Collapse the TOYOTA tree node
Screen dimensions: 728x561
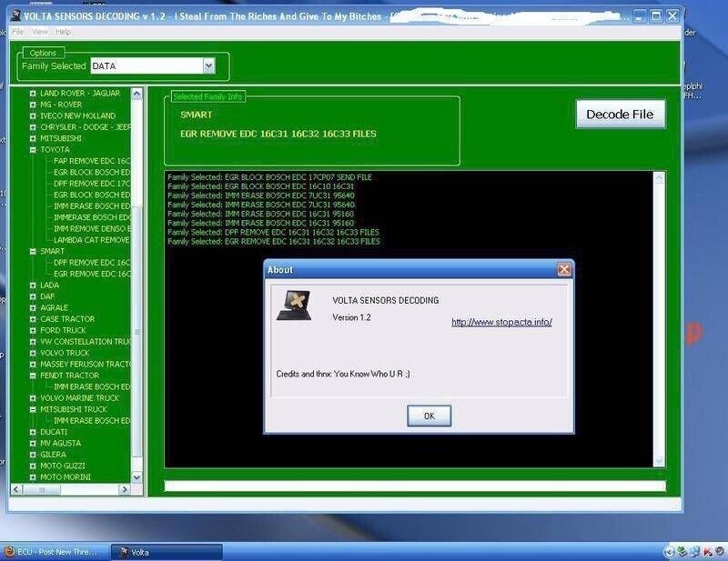pos(33,150)
